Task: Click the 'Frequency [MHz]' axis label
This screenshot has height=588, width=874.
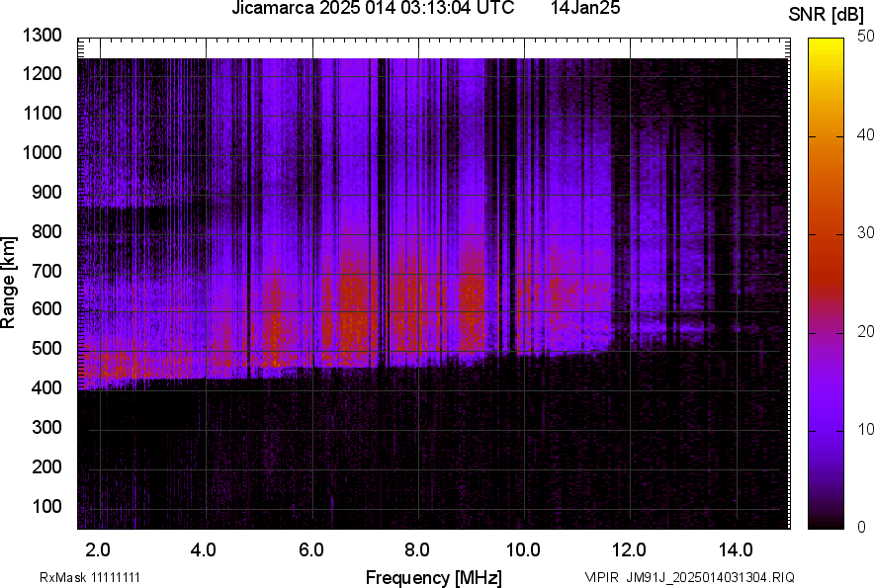Action: click(434, 577)
